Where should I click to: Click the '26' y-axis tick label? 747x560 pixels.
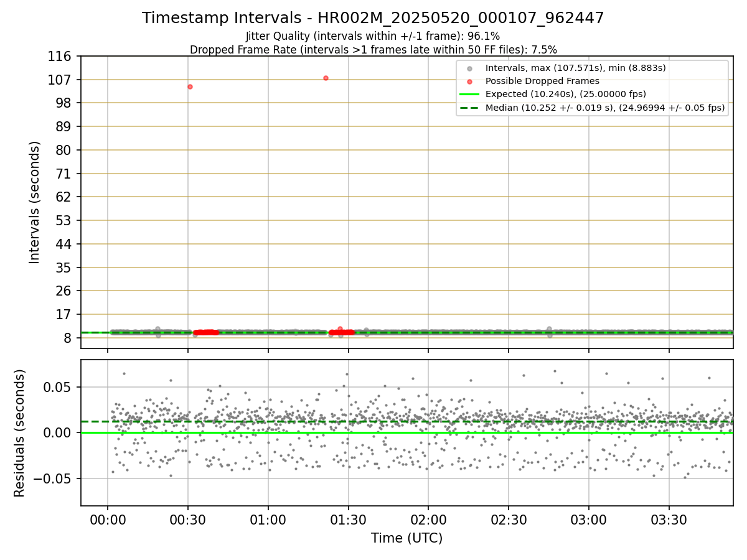coord(65,291)
